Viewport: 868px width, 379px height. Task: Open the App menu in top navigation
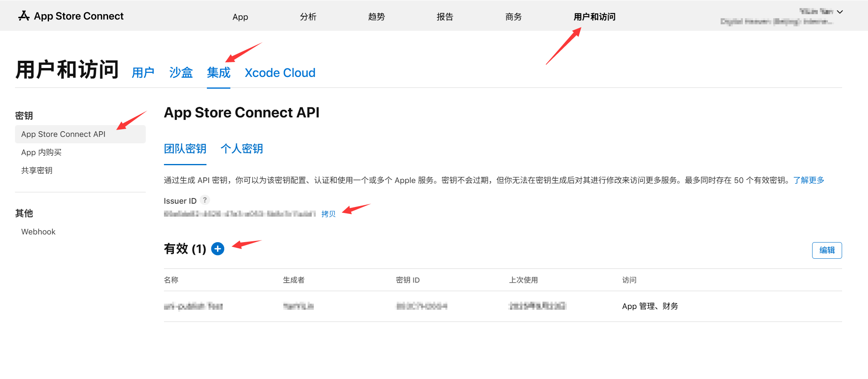240,17
